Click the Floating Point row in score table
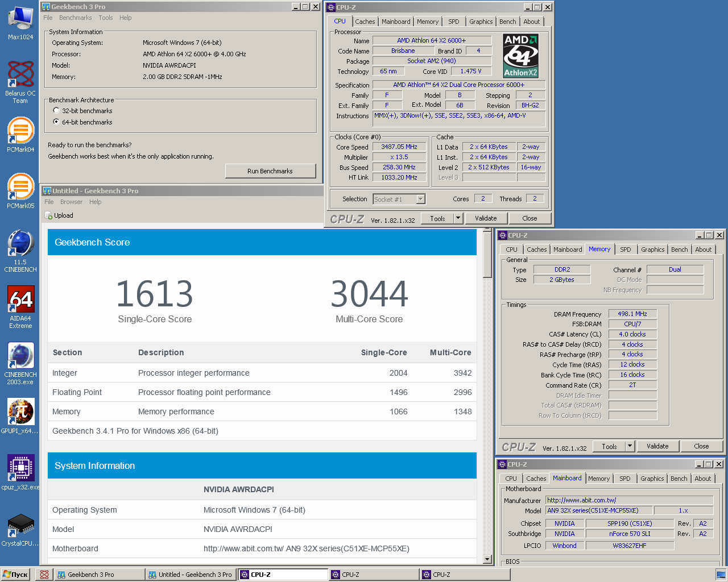728x582 pixels. (262, 392)
